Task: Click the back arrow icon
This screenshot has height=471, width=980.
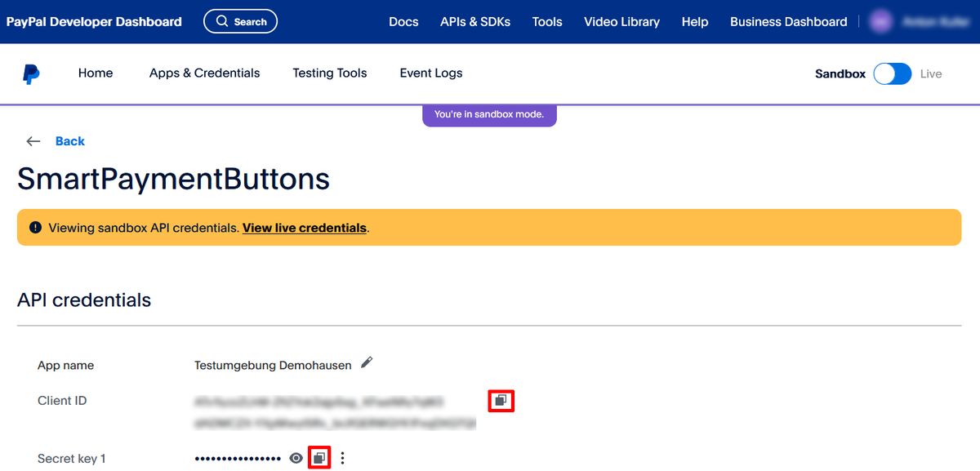Action: tap(33, 141)
